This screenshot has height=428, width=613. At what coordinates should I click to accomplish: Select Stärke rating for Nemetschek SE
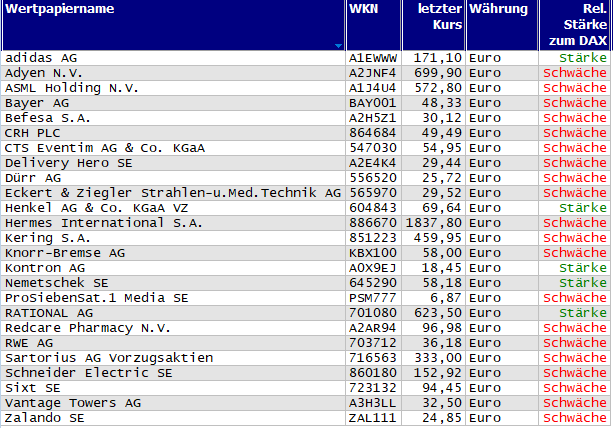[583, 283]
